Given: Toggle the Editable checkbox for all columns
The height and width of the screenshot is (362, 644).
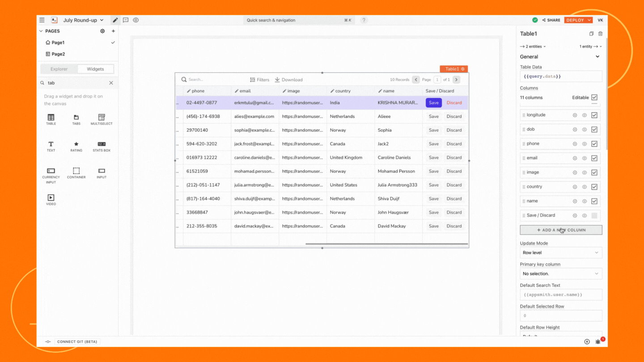Looking at the screenshot, I should 594,97.
